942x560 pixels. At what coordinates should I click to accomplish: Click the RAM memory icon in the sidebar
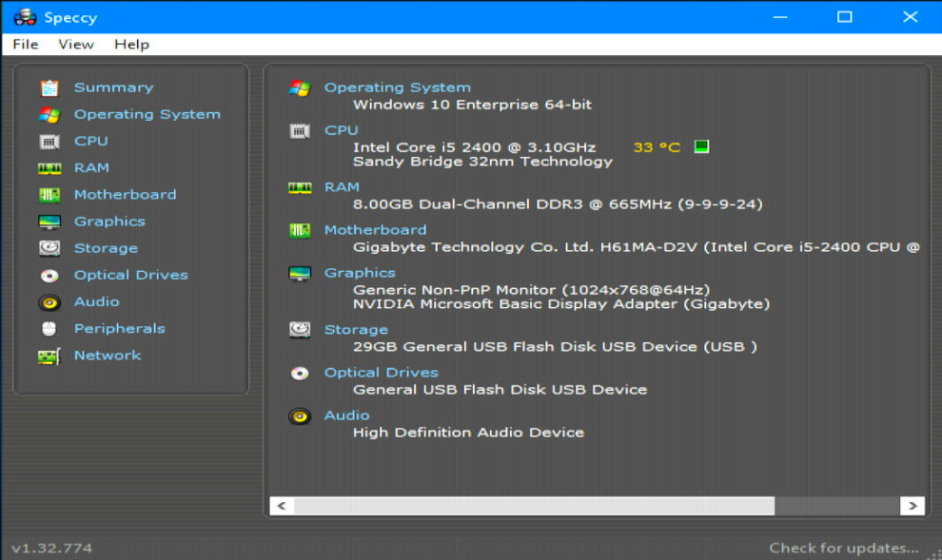click(x=48, y=167)
